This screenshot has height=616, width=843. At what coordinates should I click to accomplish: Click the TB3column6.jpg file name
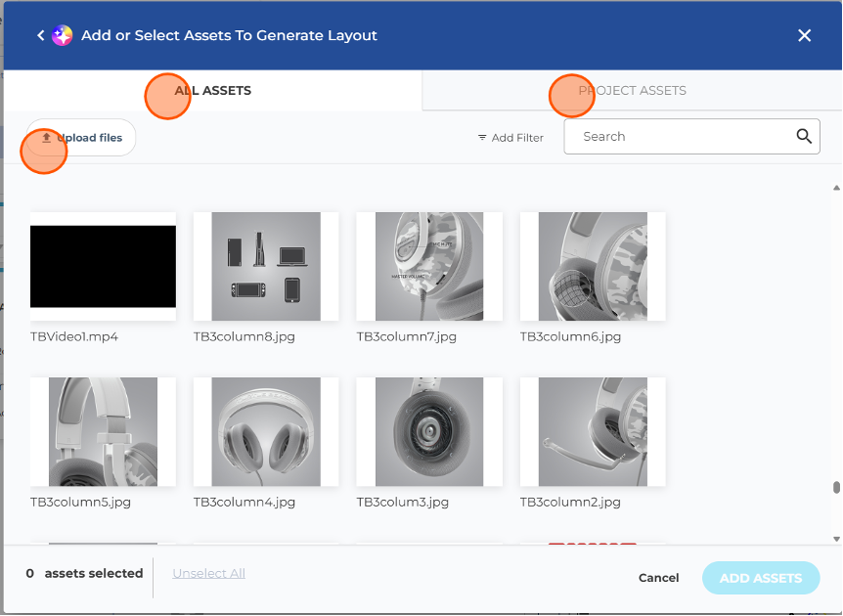570,337
